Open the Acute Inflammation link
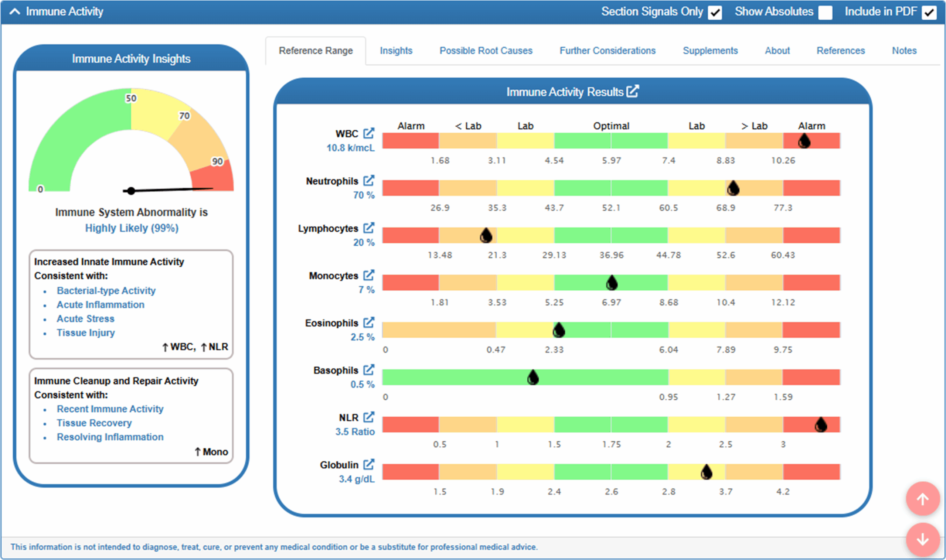This screenshot has width=946, height=560. (x=101, y=304)
